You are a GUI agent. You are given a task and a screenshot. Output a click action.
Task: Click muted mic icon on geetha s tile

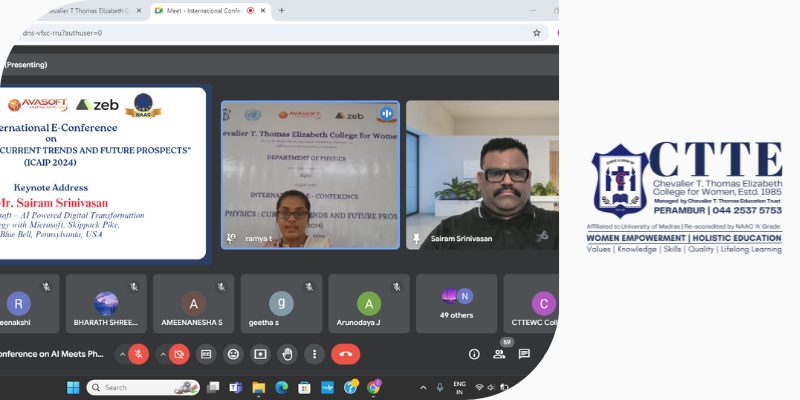[x=309, y=287]
